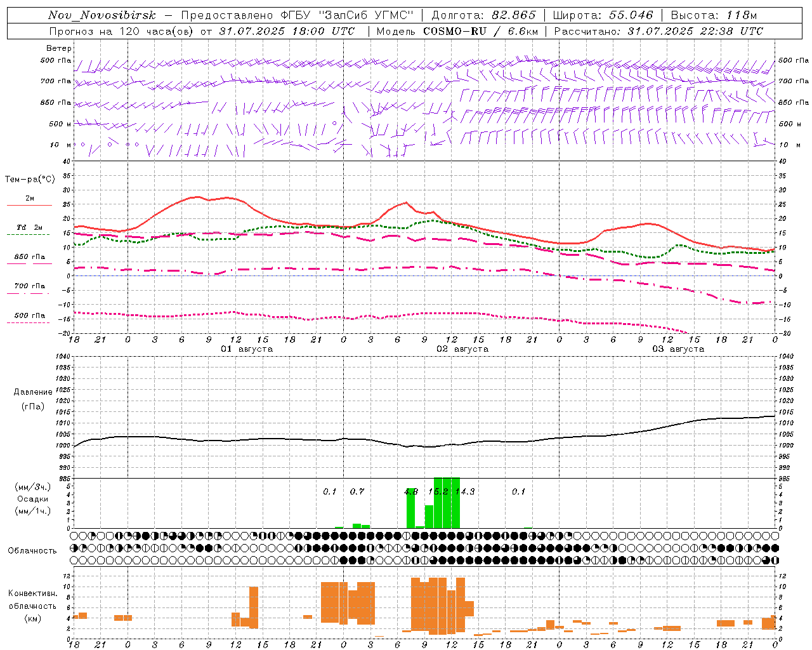Click the station title "Nov_Novosibirsk"
The image size is (812, 650).
(x=102, y=15)
